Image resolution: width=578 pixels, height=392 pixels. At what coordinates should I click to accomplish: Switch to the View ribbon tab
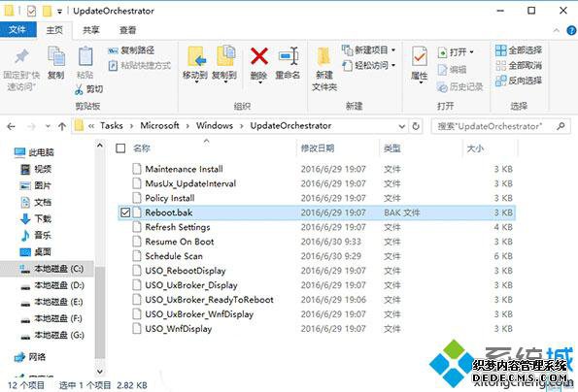click(x=127, y=30)
